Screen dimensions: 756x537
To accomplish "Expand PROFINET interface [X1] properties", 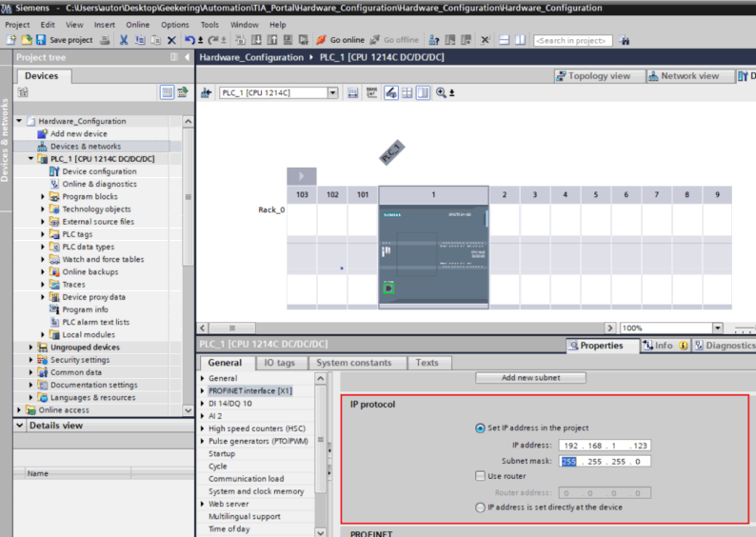I will coord(203,391).
